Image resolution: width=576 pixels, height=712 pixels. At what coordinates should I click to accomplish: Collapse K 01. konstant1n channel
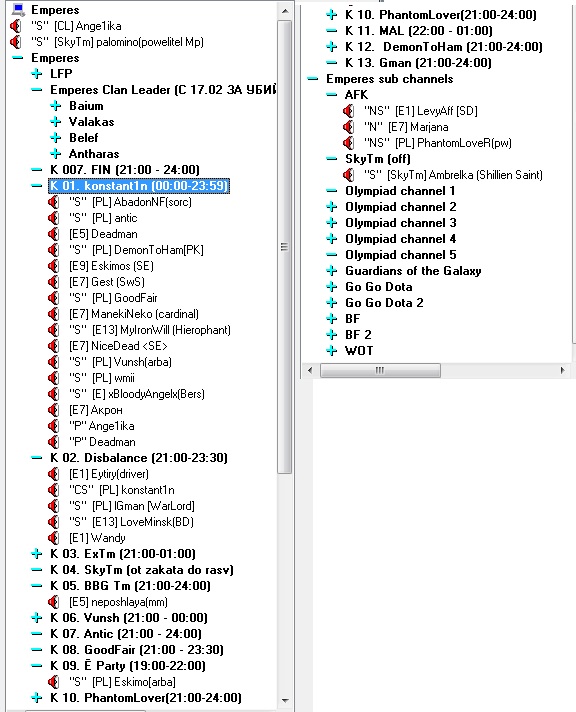(37, 186)
